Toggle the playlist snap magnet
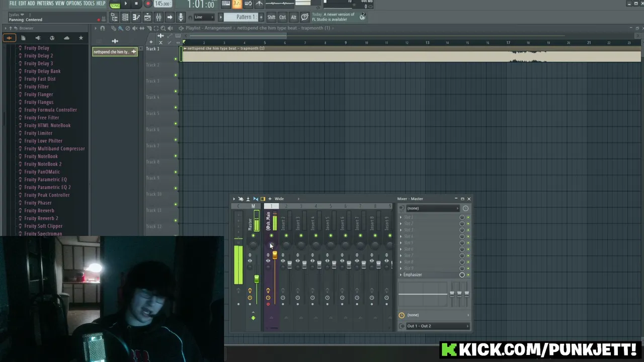 [103, 28]
